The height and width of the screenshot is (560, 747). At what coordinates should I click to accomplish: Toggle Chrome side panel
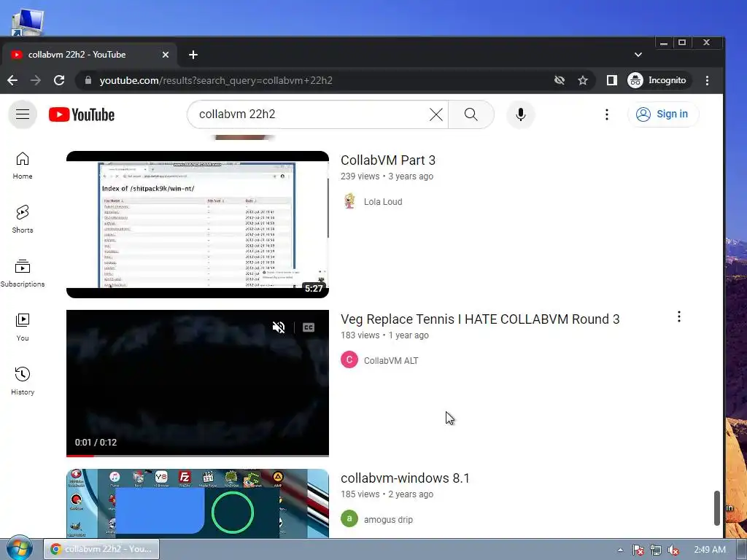coord(612,80)
